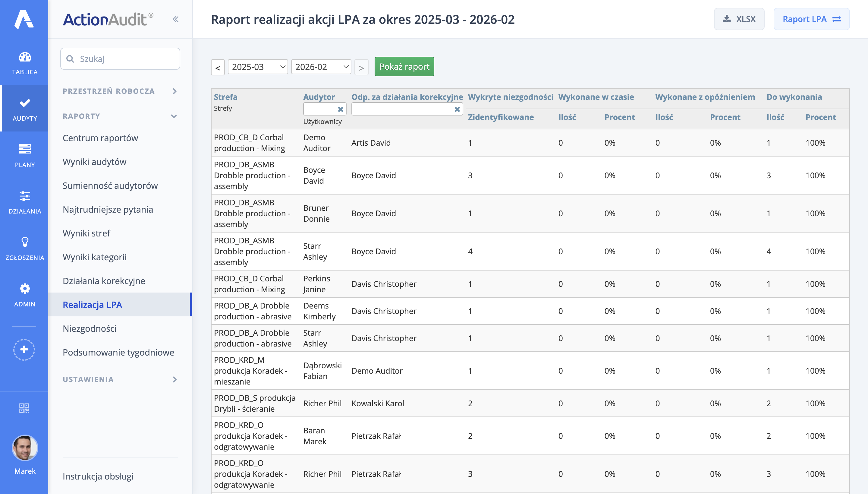
Task: Go to Niezgodności report page
Action: (90, 328)
